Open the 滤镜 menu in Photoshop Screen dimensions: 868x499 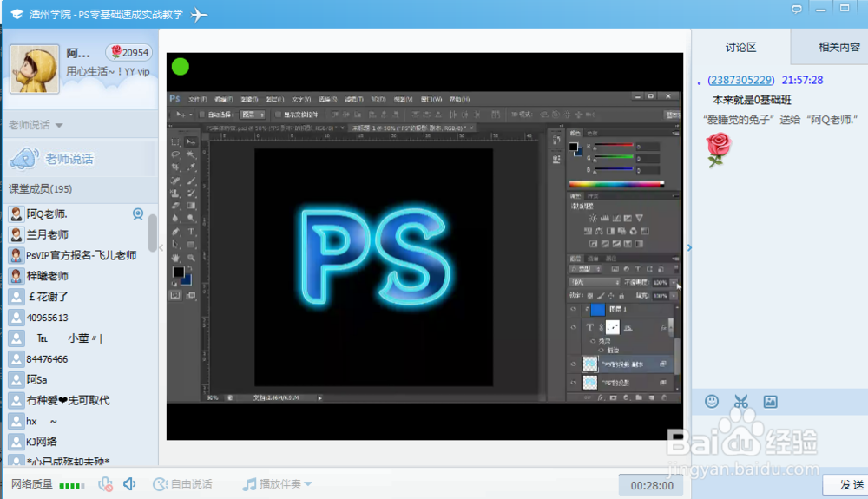pyautogui.click(x=354, y=99)
